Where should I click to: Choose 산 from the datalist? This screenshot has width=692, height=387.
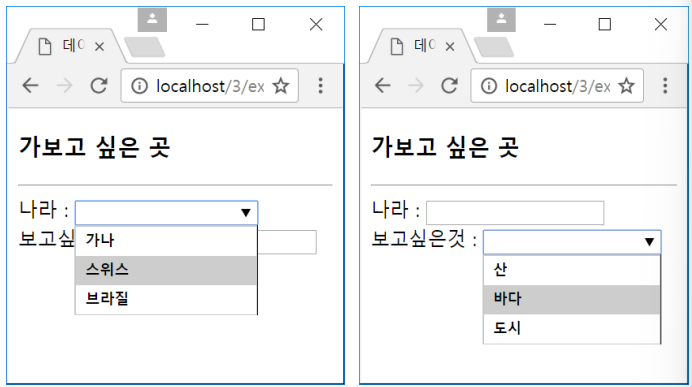tap(572, 270)
